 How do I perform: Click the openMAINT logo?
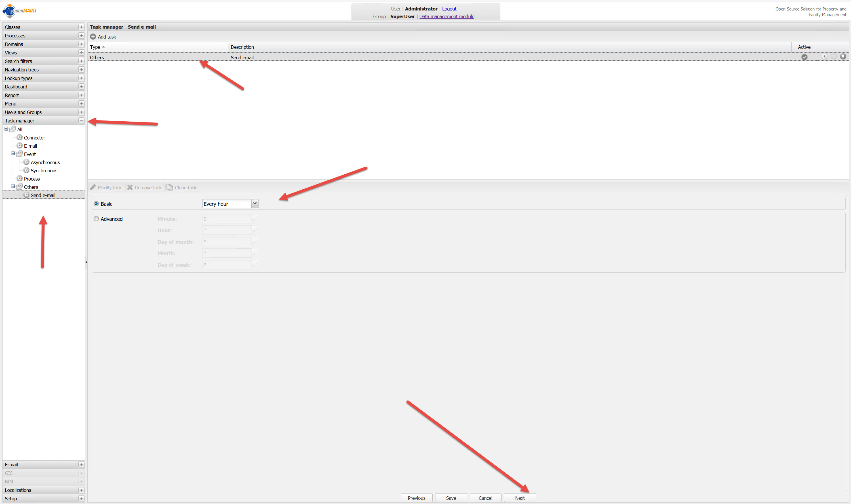pyautogui.click(x=20, y=10)
